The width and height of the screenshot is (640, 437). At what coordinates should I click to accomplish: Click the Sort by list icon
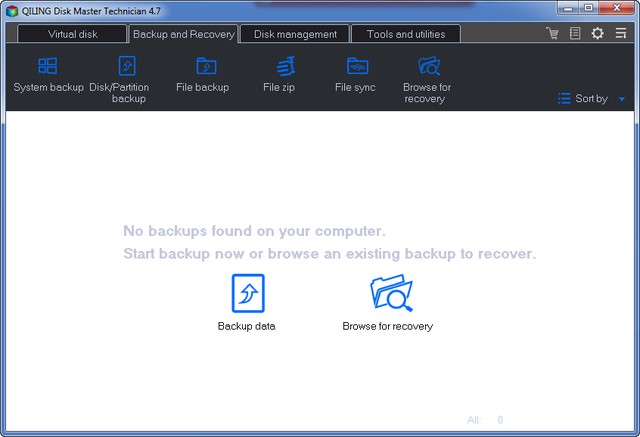click(x=564, y=99)
